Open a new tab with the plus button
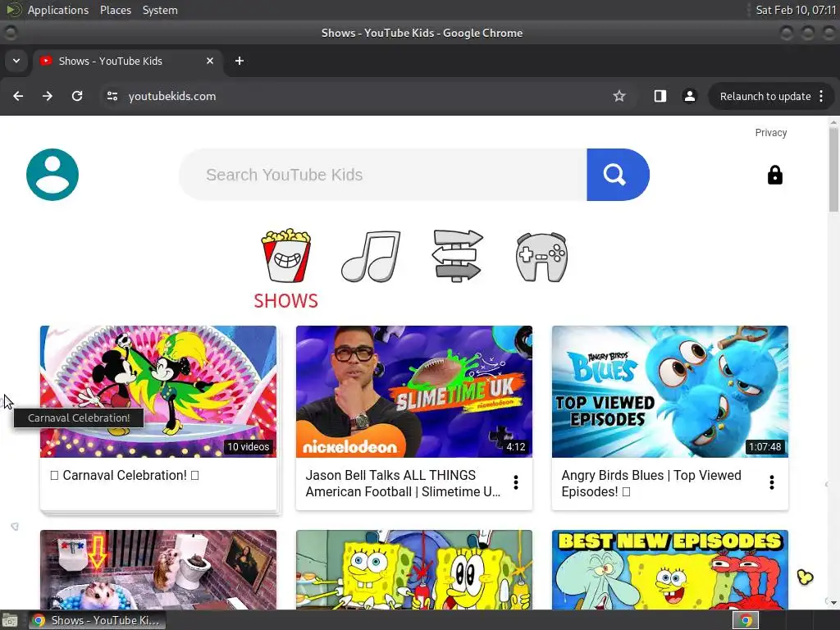840x630 pixels. point(240,61)
